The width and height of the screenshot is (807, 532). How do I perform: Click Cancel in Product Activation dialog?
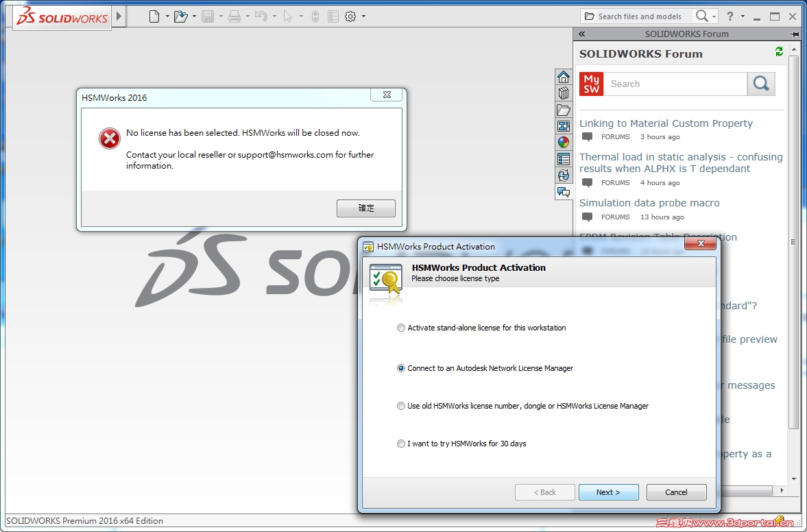point(676,492)
